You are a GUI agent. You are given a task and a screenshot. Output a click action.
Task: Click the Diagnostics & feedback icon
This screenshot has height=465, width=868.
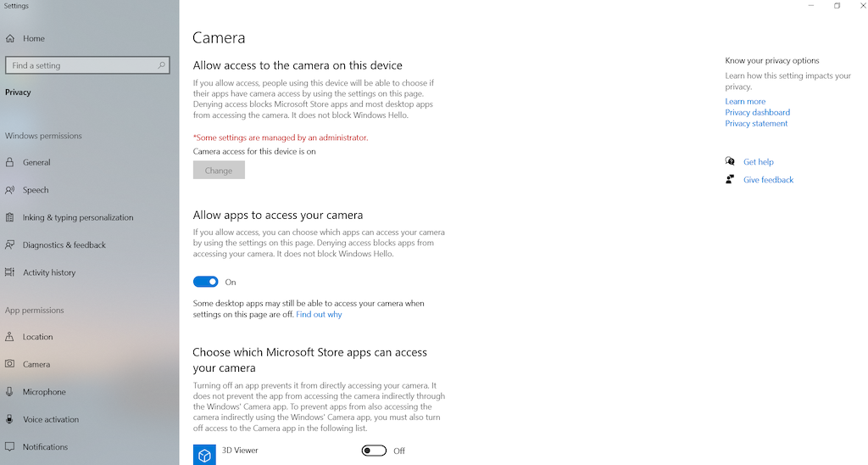10,244
